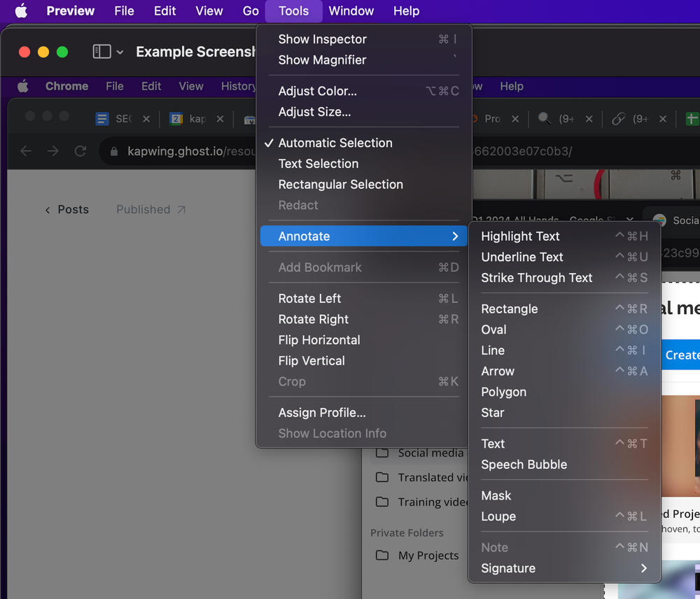The width and height of the screenshot is (700, 599).
Task: Enable Text Selection mode
Action: pyautogui.click(x=318, y=163)
